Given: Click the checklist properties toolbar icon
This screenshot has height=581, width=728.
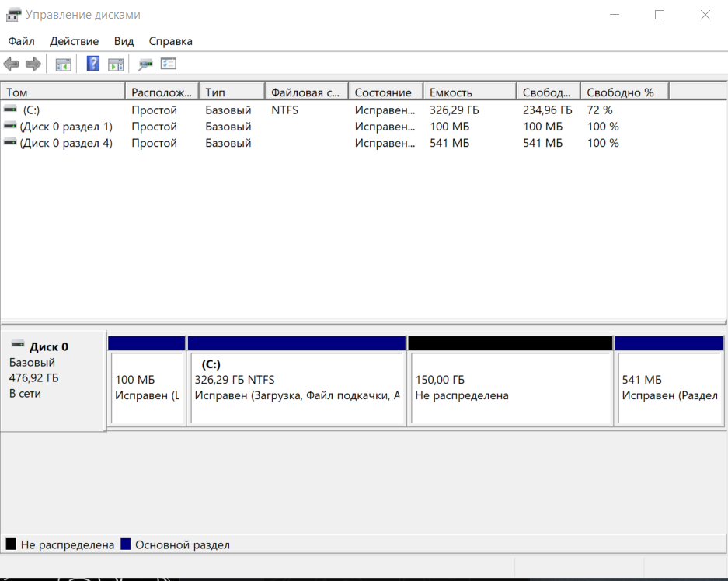Looking at the screenshot, I should (168, 64).
